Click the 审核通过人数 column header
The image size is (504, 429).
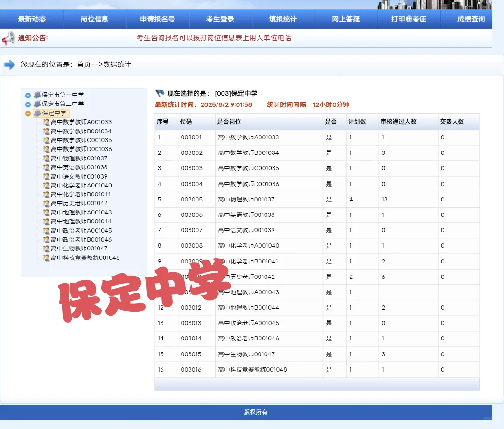click(x=399, y=122)
